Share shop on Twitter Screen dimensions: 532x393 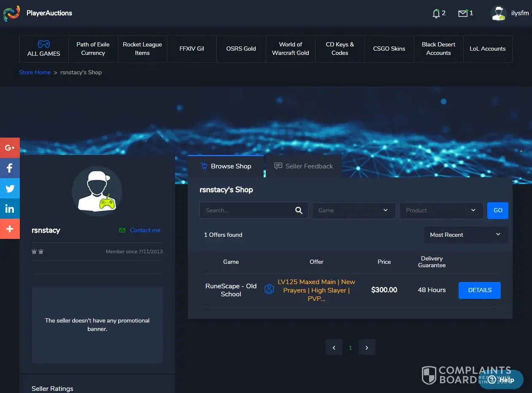(10, 188)
